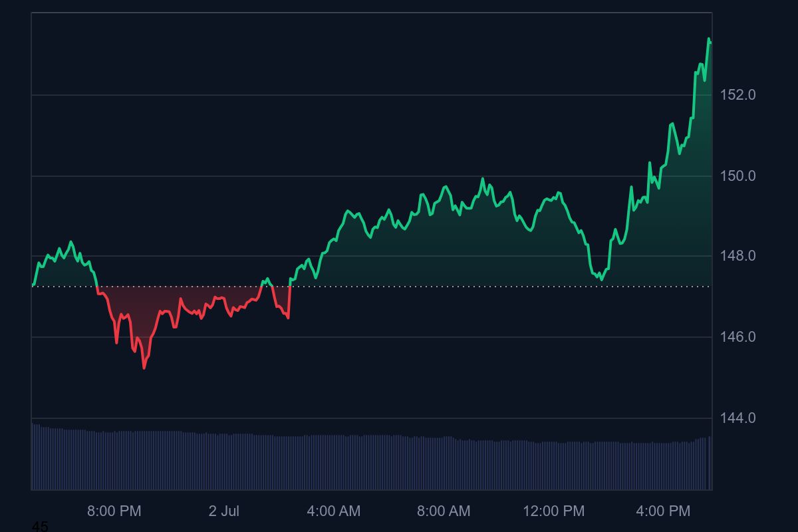798x532 pixels.
Task: Click the 12:00 PM time label
Action: click(x=553, y=511)
